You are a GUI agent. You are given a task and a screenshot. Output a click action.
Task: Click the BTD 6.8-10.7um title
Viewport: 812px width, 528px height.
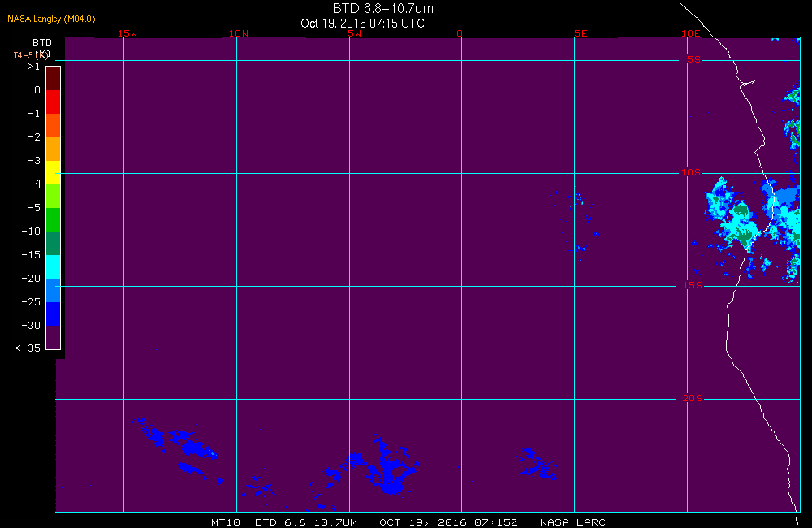pyautogui.click(x=382, y=8)
